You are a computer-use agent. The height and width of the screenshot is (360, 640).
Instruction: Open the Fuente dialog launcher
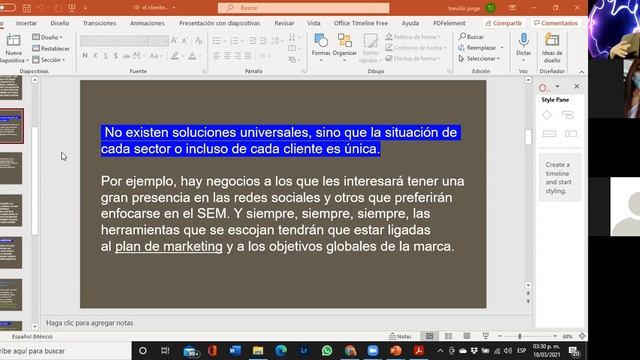[204, 71]
